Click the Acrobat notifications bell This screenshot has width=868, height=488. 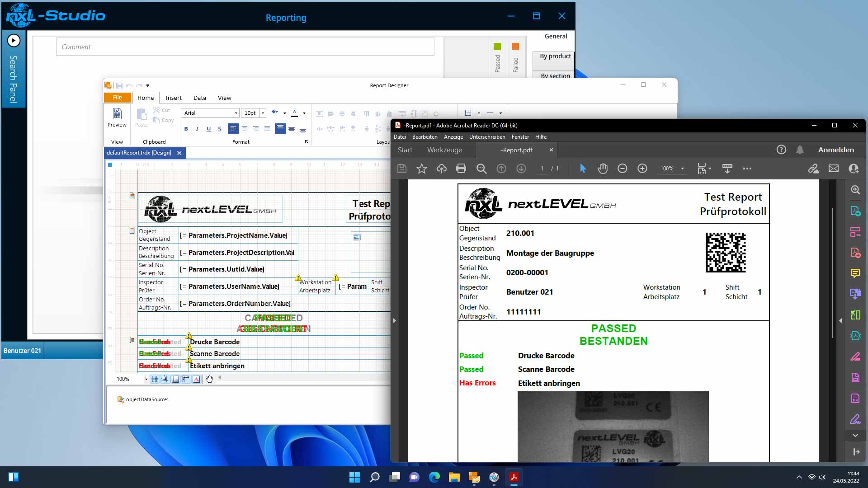[x=800, y=150]
